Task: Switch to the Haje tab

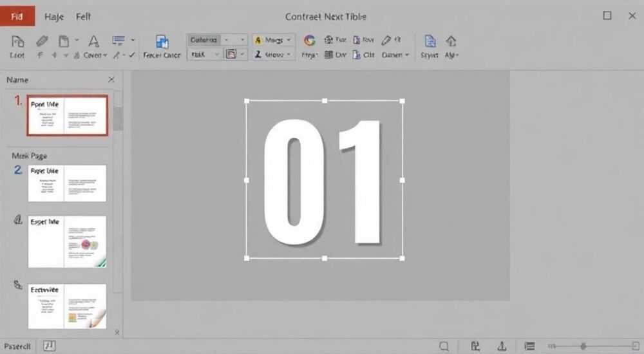Action: 54,17
